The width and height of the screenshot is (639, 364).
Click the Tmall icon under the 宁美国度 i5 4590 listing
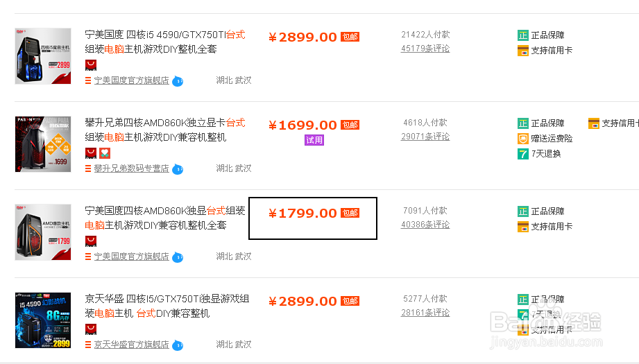pyautogui.click(x=90, y=64)
